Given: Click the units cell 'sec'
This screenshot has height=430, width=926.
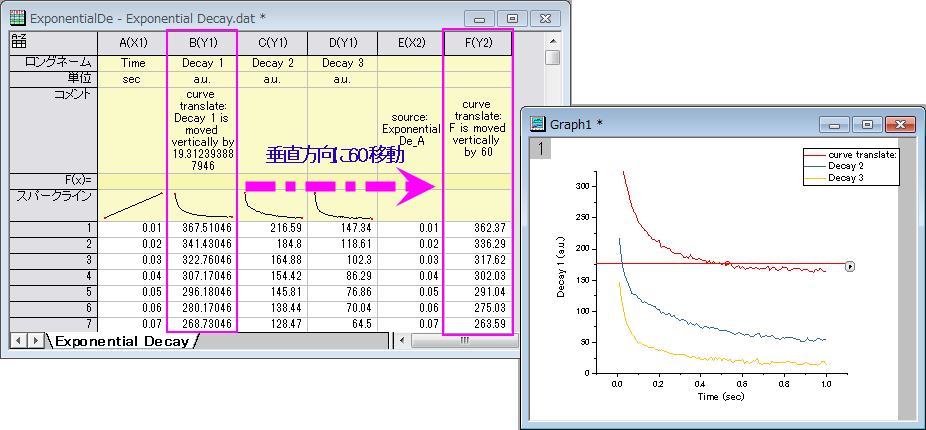Looking at the screenshot, I should point(132,79).
